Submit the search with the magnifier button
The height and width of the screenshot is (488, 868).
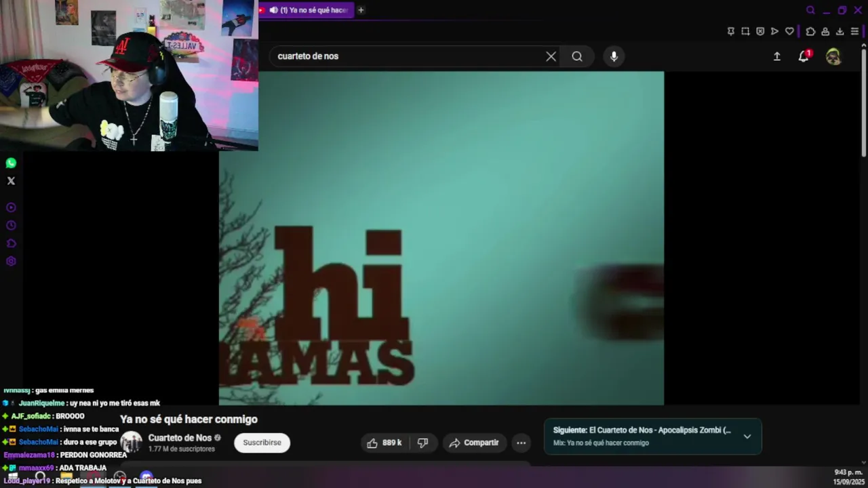[577, 56]
